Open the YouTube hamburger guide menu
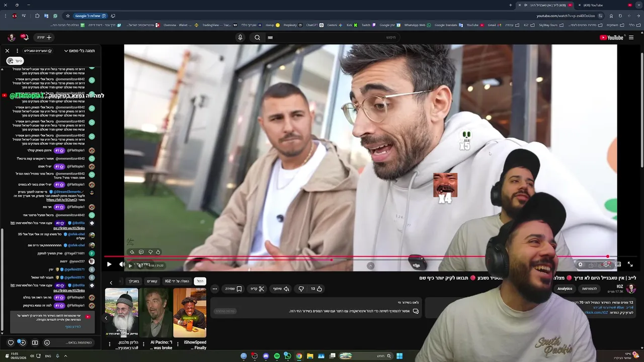This screenshot has height=362, width=644. click(x=631, y=38)
